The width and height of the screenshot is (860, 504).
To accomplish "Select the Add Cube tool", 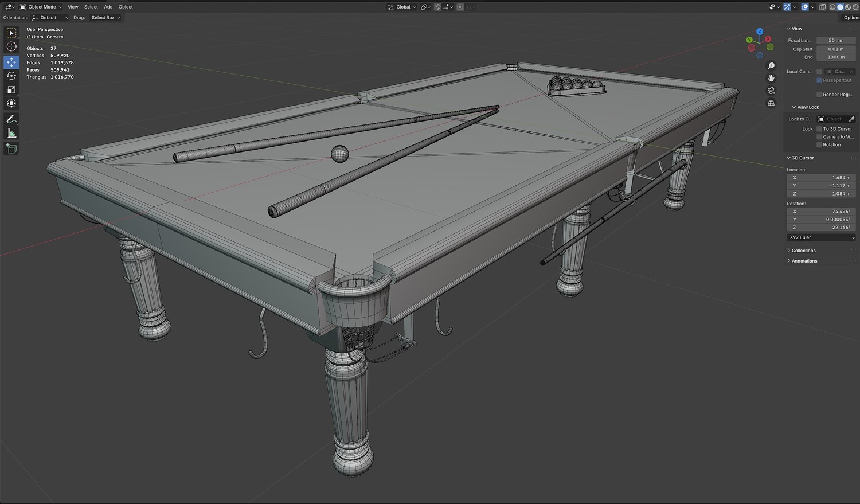I will pos(11,149).
